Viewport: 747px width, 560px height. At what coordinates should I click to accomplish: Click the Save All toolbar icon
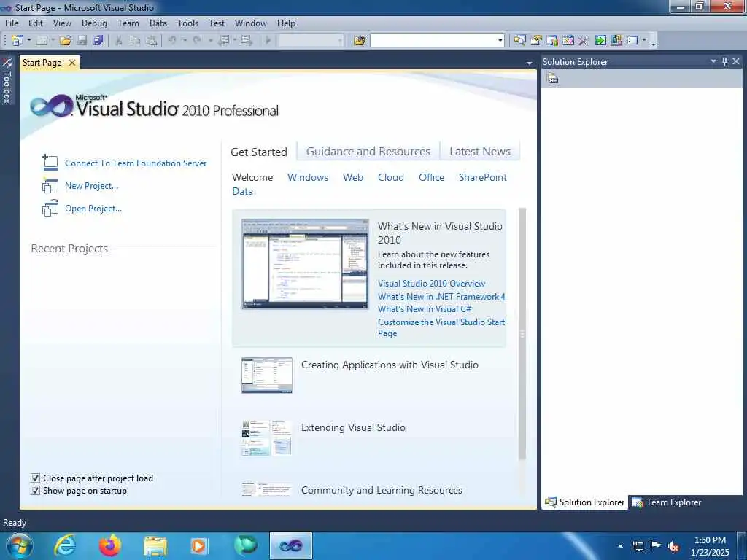pos(98,41)
